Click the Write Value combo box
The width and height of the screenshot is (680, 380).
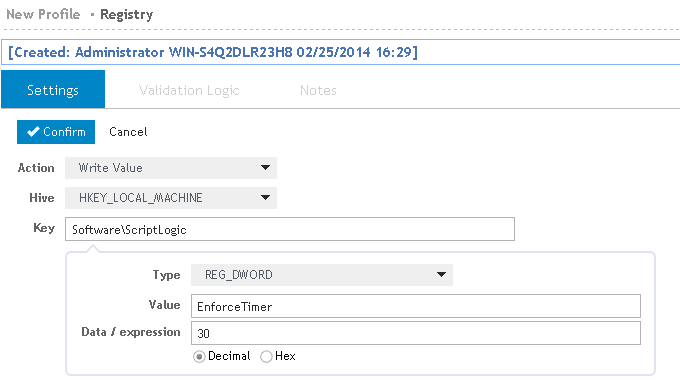(171, 168)
